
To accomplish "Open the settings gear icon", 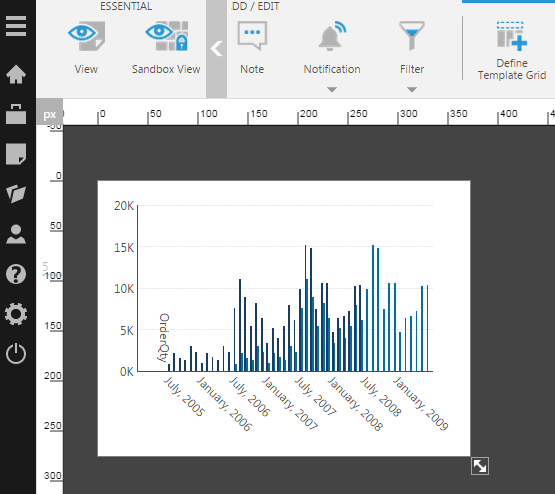I will (x=16, y=314).
